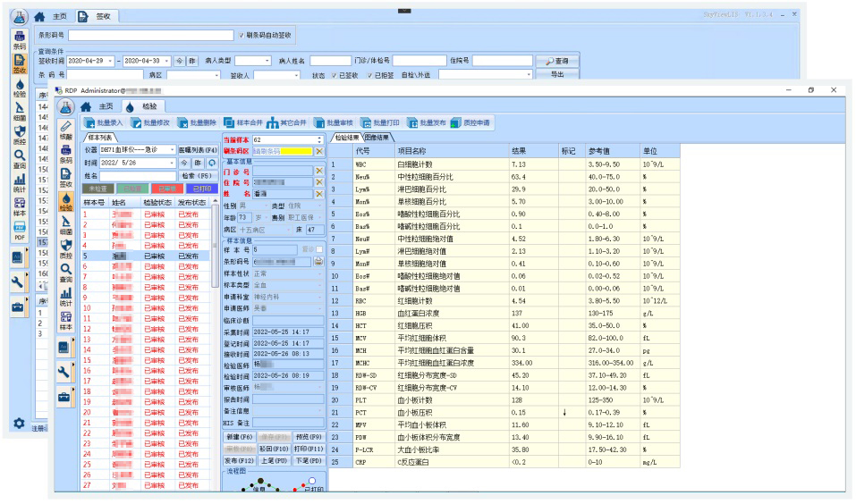Select 检验结果 tab
Screen dimensions: 856x504
347,138
